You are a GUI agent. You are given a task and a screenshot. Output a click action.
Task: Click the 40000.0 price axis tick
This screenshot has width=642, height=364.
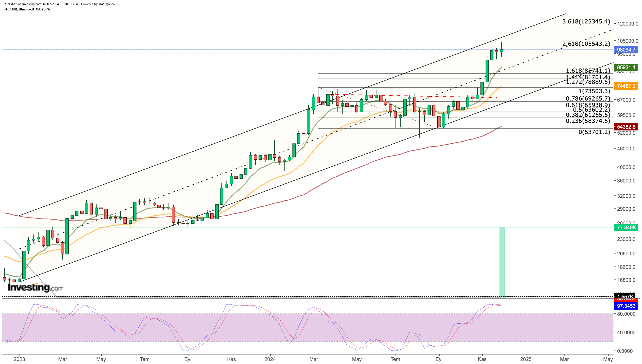626,167
